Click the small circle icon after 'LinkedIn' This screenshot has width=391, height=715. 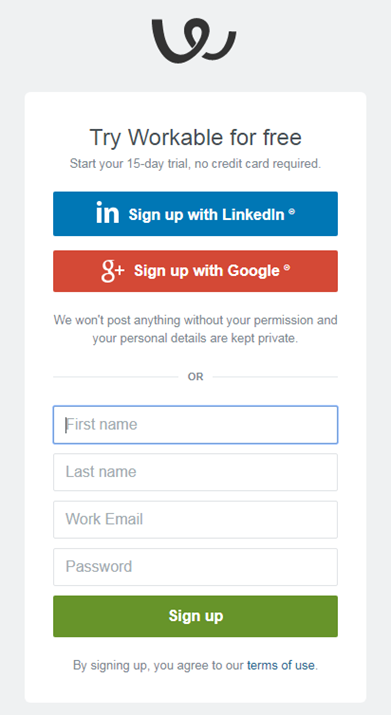click(292, 212)
